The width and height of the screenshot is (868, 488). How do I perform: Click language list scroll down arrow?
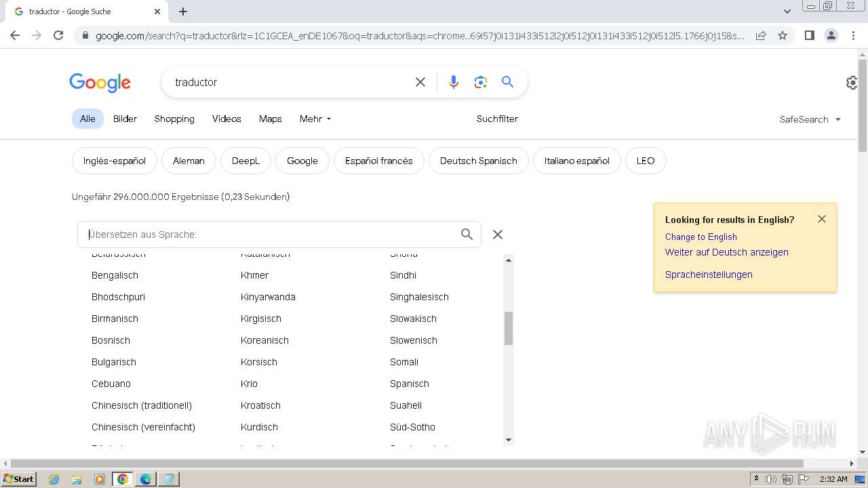click(x=509, y=440)
